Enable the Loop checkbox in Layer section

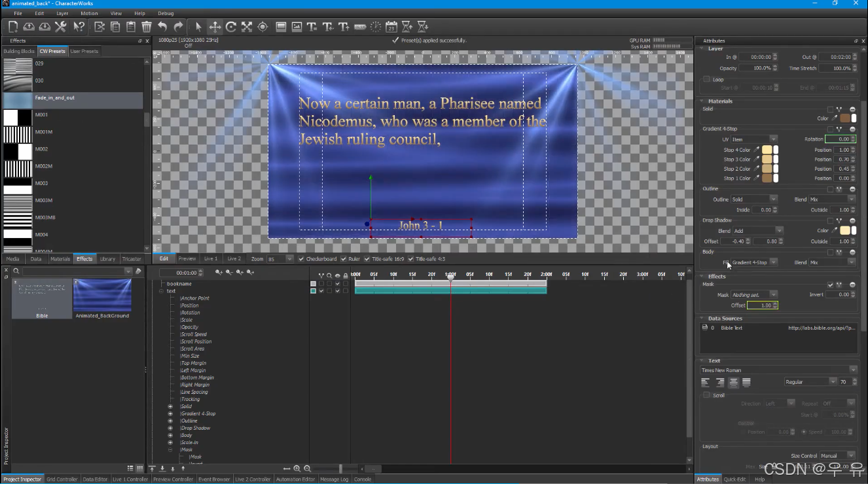[706, 79]
